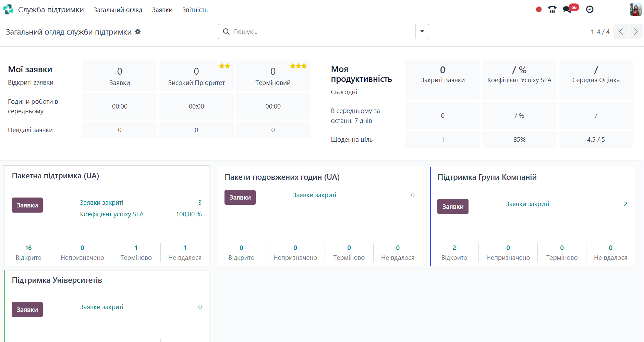Open the user avatar menu

[x=636, y=10]
